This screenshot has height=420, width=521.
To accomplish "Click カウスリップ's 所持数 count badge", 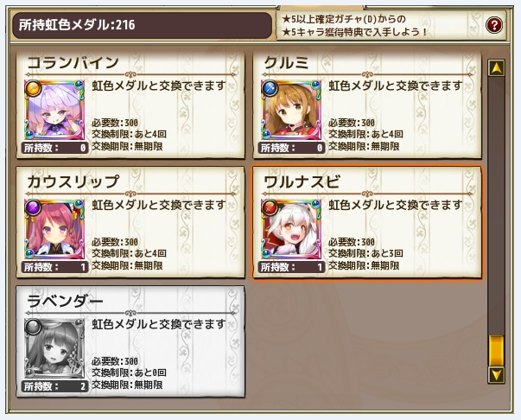I will tap(55, 267).
